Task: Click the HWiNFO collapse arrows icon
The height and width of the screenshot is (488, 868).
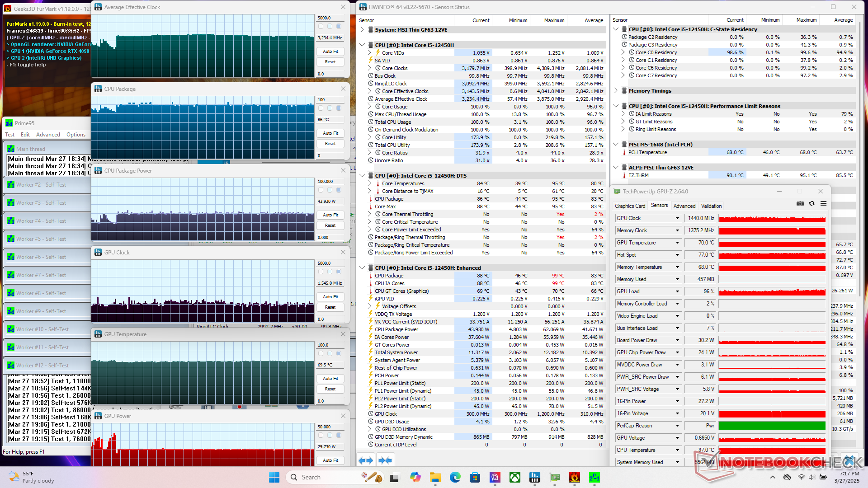Action: (385, 460)
